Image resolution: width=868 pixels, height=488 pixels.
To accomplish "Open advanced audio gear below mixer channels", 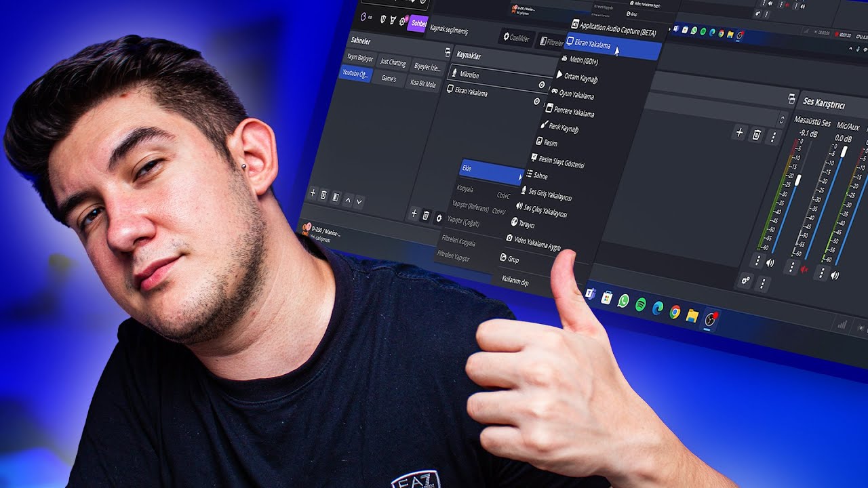I will tap(746, 280).
